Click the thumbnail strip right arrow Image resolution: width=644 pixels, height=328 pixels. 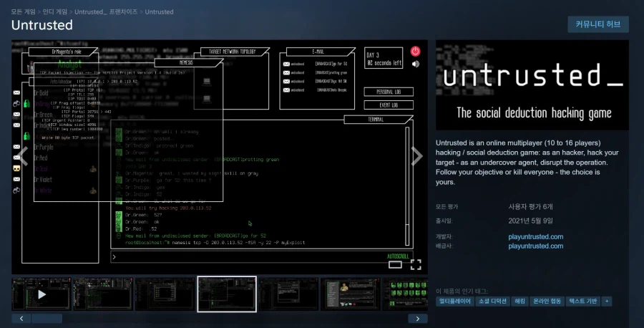tap(418, 319)
